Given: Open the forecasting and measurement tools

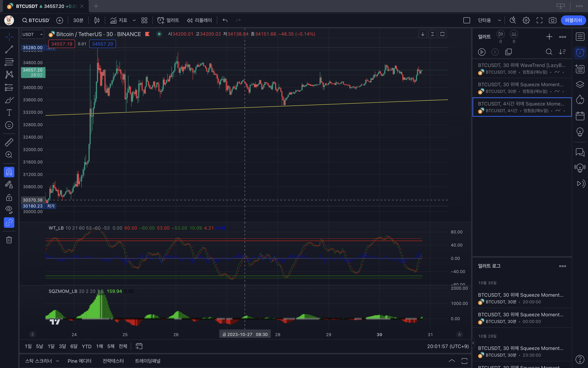Looking at the screenshot, I should [9, 87].
